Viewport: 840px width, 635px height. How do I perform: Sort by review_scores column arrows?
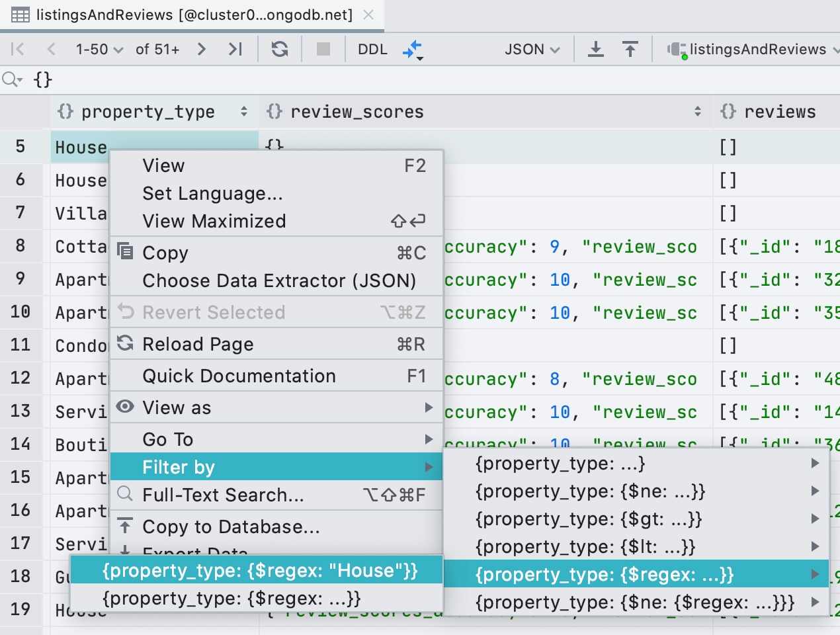click(698, 112)
